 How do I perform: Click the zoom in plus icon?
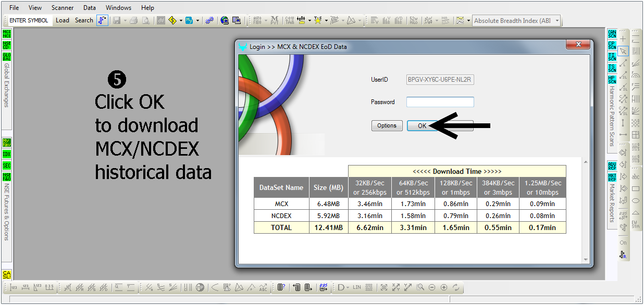click(444, 287)
